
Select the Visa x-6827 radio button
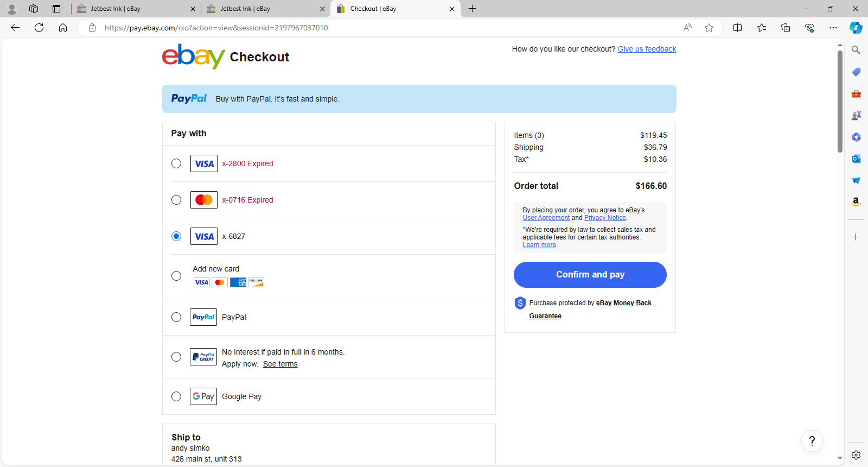coord(176,236)
